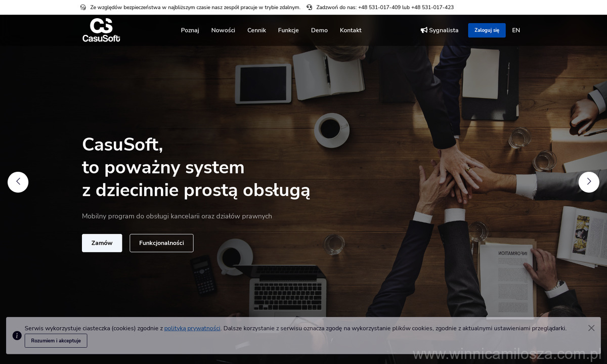Screen dimensions: 607x364
Task: Go to the Kontakt page
Action: tap(351, 30)
